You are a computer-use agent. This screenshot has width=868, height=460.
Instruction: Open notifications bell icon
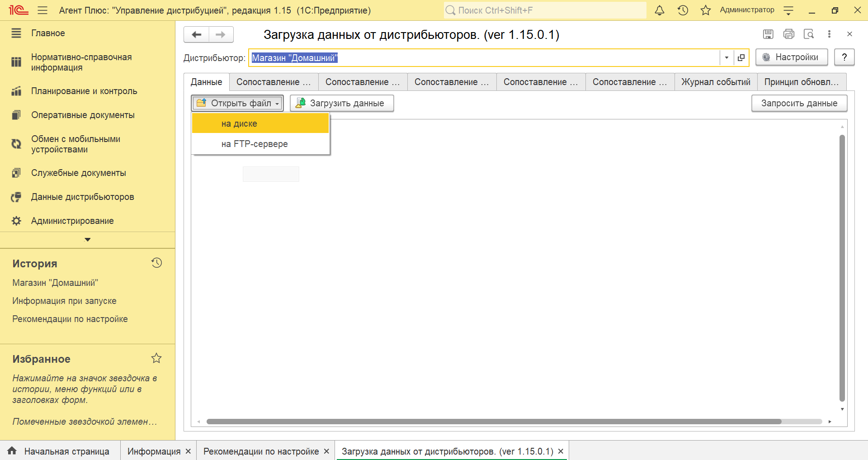[660, 10]
